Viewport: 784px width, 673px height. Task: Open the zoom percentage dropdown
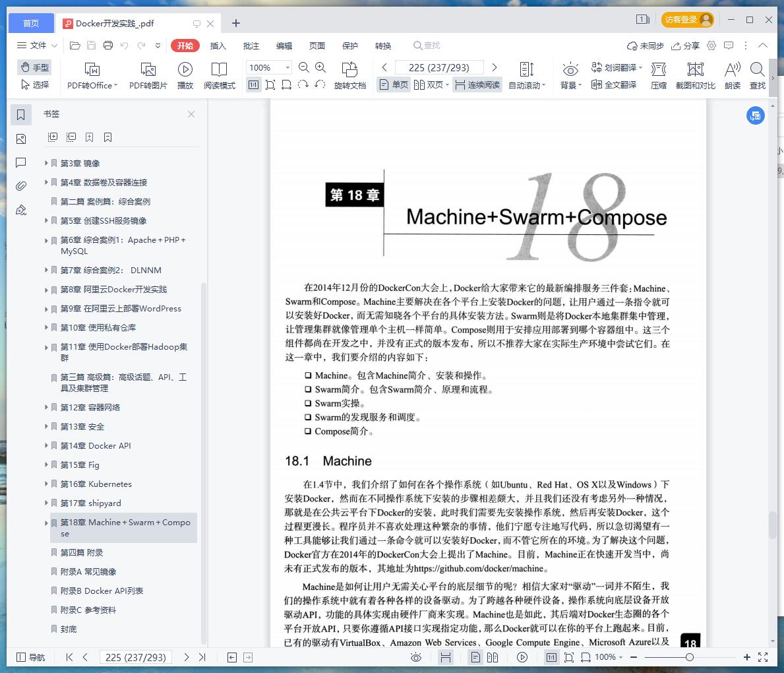tap(288, 67)
